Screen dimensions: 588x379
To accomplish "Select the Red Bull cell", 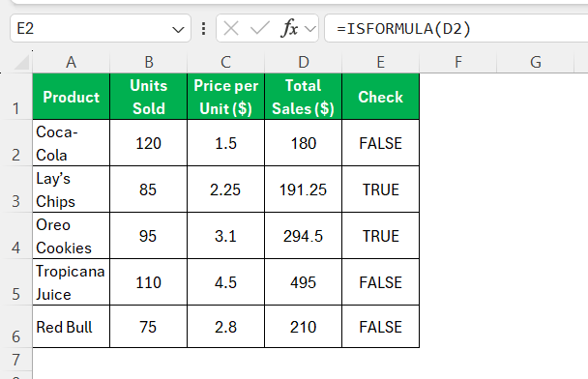I will point(72,327).
